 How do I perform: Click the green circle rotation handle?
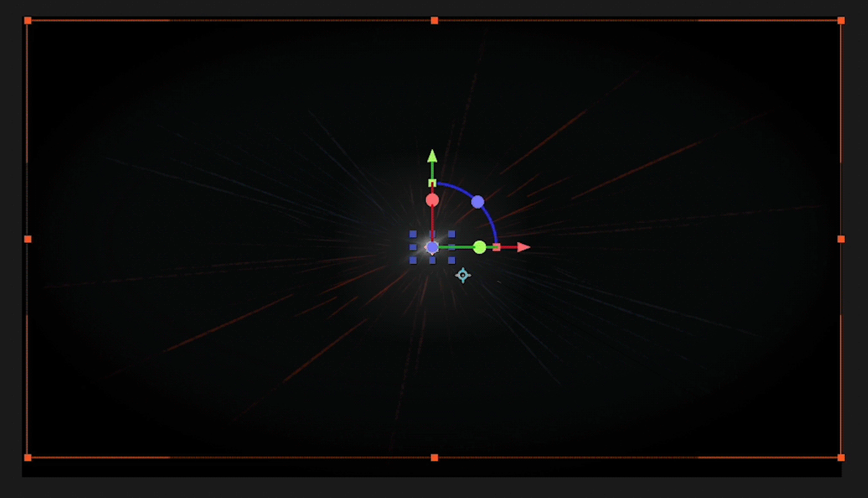(x=479, y=248)
